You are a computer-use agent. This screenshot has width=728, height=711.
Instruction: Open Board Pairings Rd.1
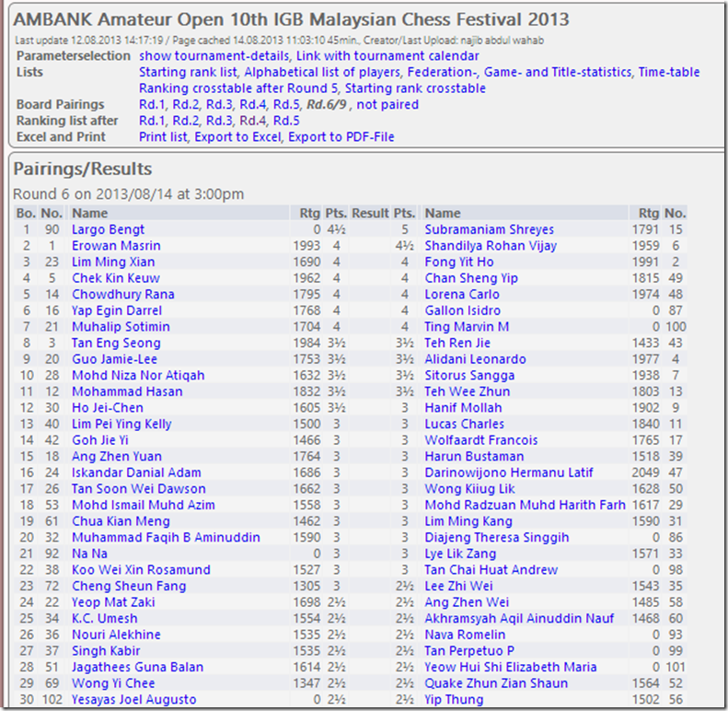click(x=152, y=105)
